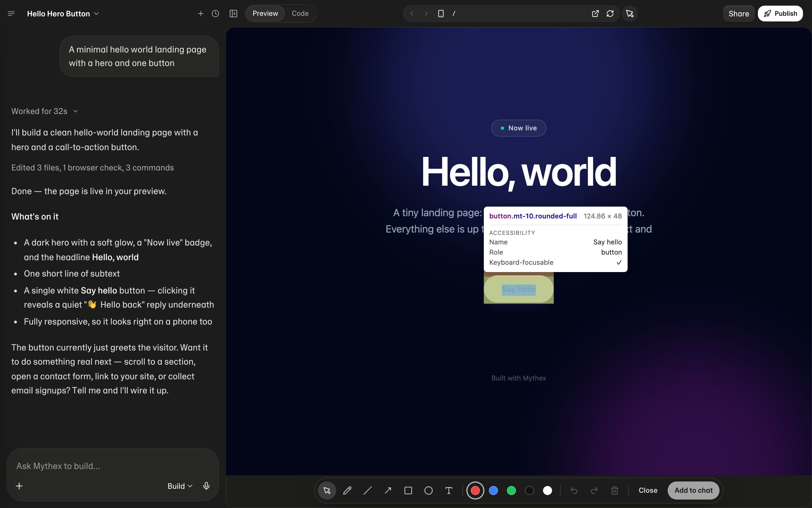Image resolution: width=812 pixels, height=508 pixels.
Task: Select the pencil draw tool
Action: (x=347, y=491)
